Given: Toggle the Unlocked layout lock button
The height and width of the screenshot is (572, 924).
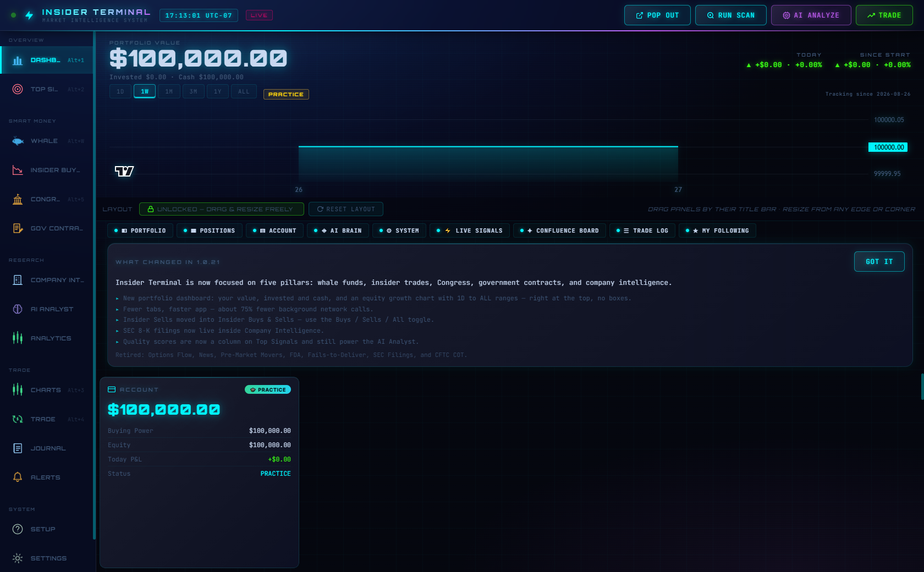Looking at the screenshot, I should click(x=222, y=209).
